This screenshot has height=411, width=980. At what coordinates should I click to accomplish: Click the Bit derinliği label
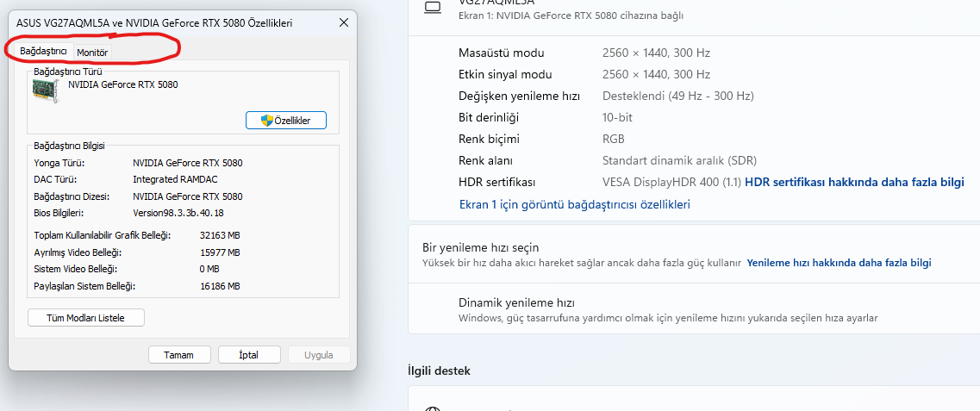[x=489, y=117]
